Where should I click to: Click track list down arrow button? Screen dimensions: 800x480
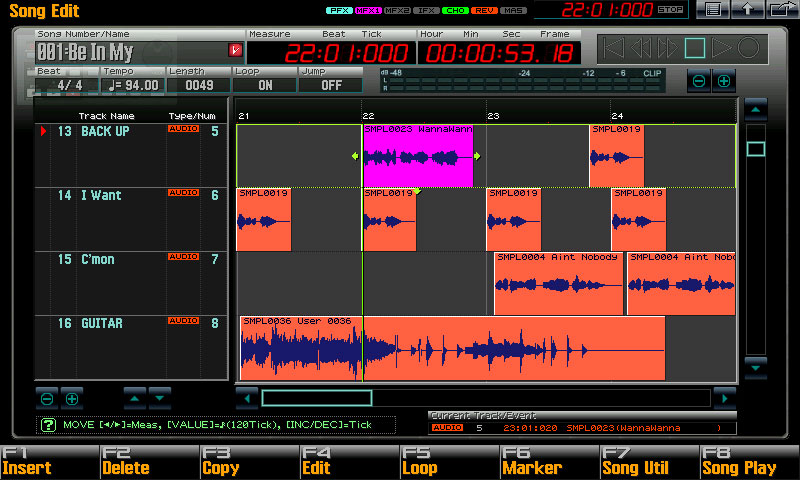160,398
